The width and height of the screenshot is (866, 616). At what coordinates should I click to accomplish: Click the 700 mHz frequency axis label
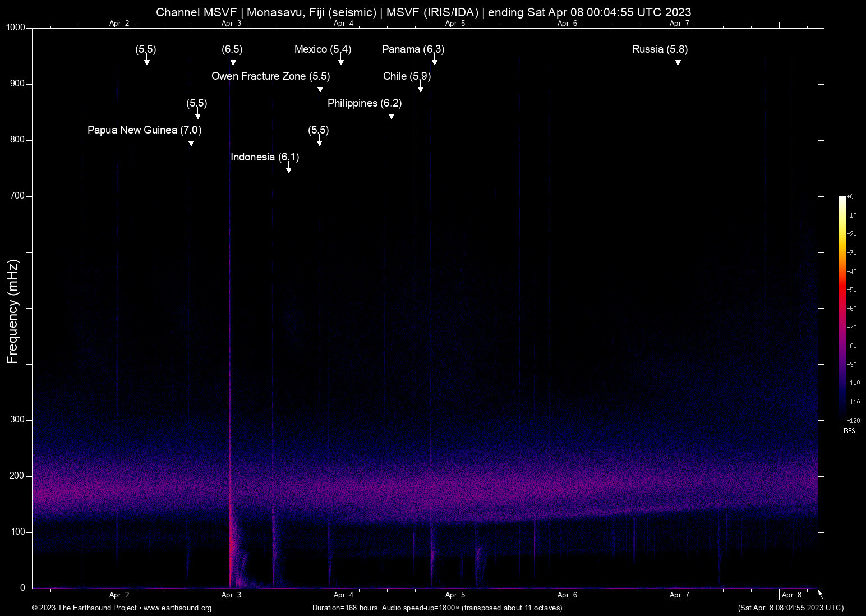point(17,196)
